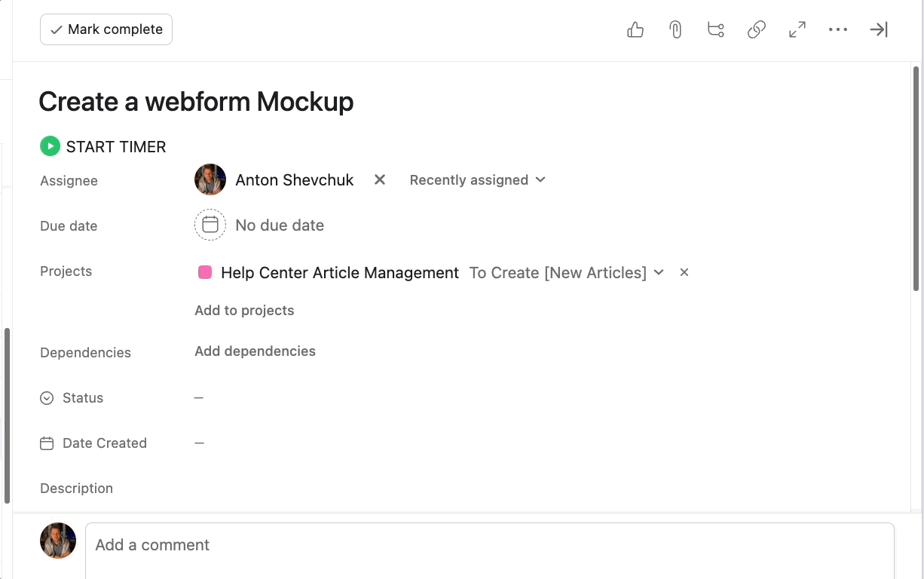This screenshot has height=579, width=924.
Task: Start the timer with green play icon
Action: click(50, 146)
